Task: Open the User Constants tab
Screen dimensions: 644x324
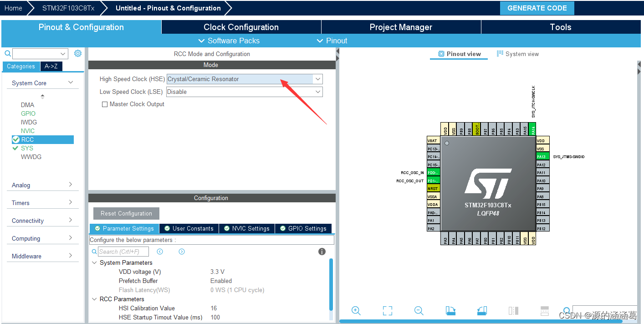Action: pos(189,228)
